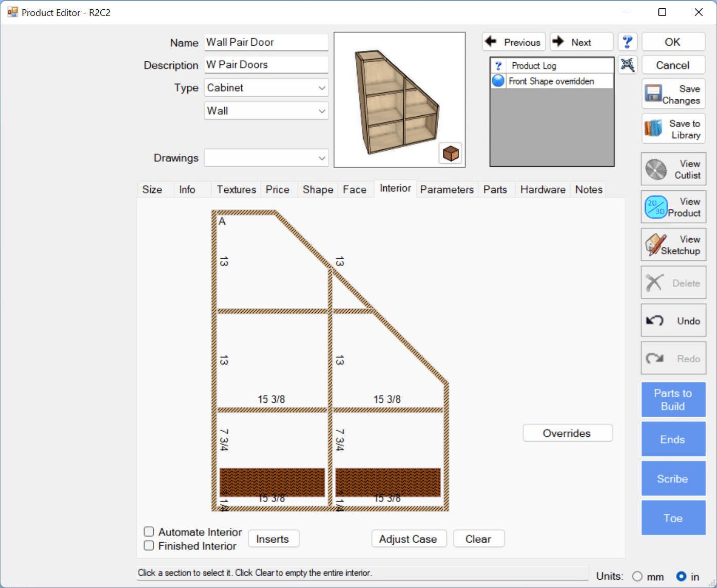Click the Adjust Case button
This screenshot has width=717, height=588.
(x=409, y=539)
